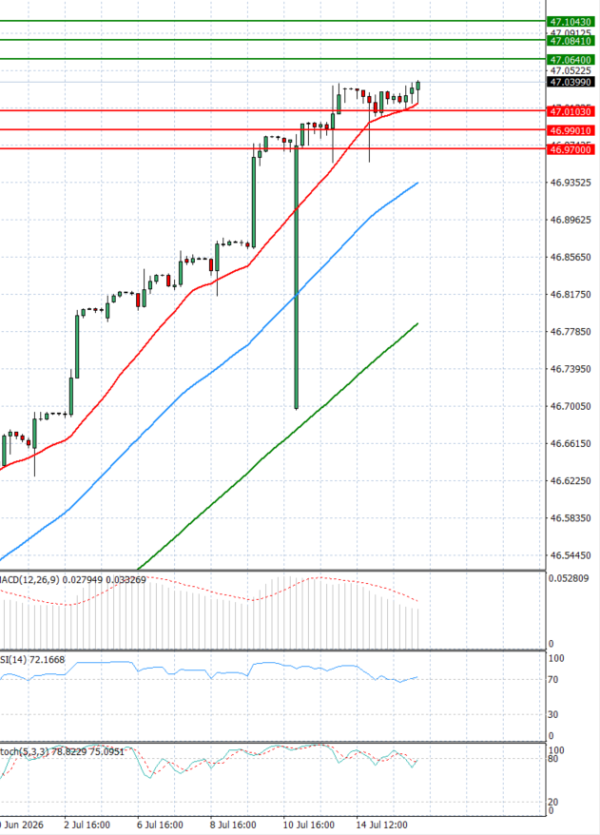Click the 46.93525 price scale value
The height and width of the screenshot is (835, 600).
coord(570,183)
